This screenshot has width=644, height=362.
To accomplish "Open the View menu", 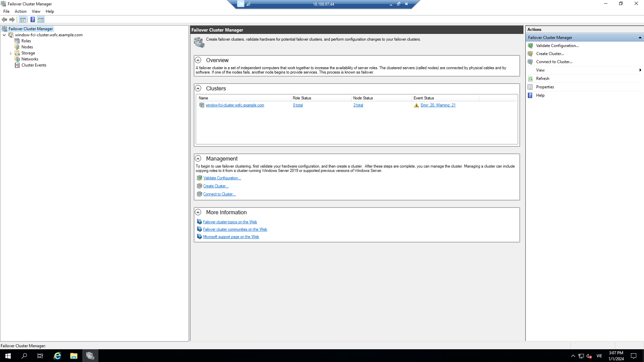I will coord(36,11).
